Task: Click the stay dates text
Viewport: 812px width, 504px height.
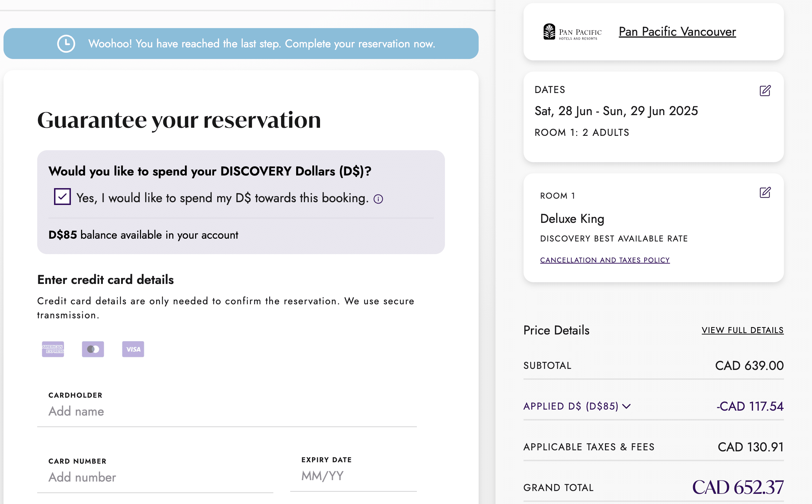Action: point(615,111)
